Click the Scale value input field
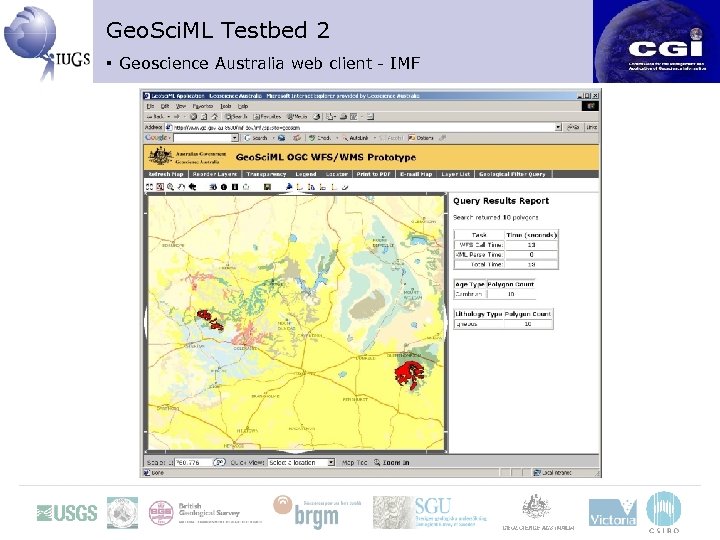Screen dimensions: 720x540 (x=193, y=462)
